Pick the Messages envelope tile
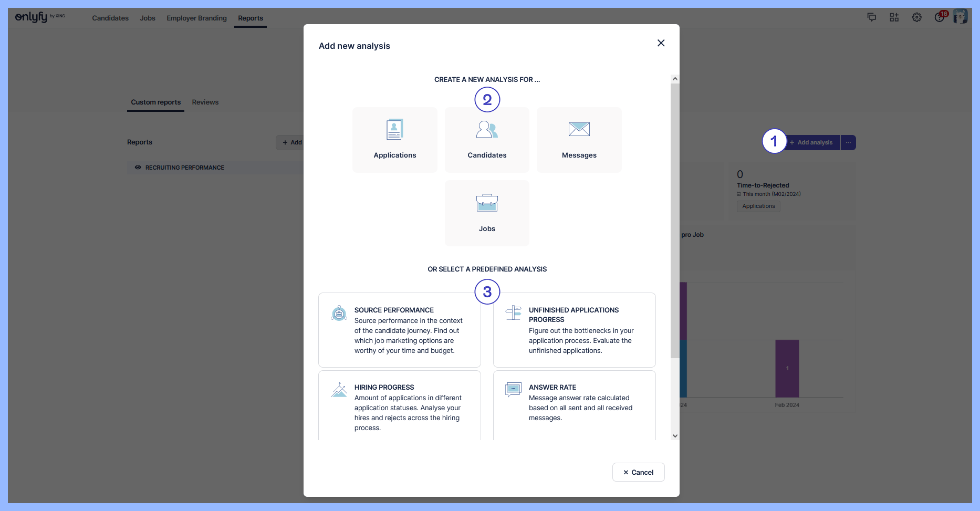 pyautogui.click(x=579, y=140)
